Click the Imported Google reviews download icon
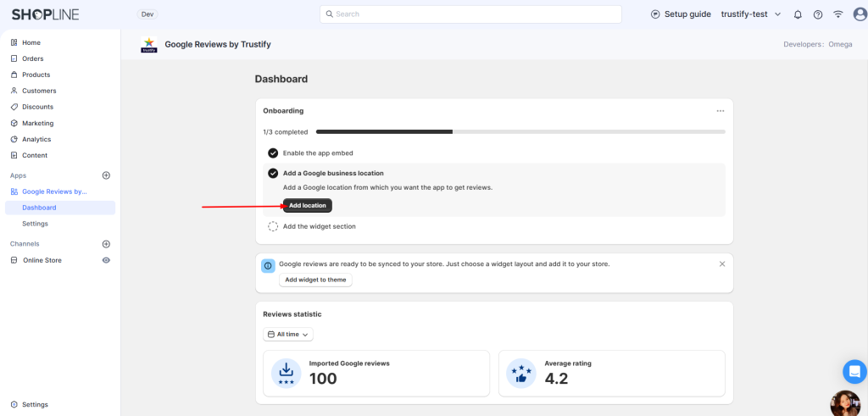This screenshot has height=416, width=868. pos(287,374)
